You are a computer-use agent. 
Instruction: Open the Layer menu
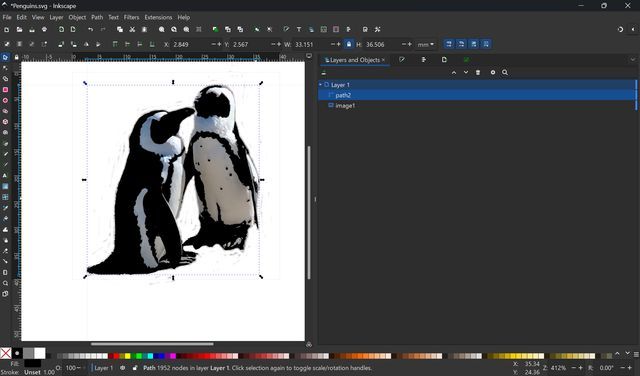tap(56, 17)
